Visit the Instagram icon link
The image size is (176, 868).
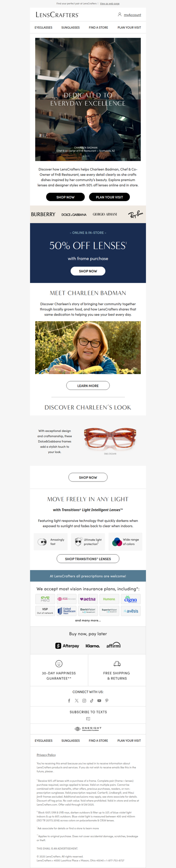coord(84,700)
